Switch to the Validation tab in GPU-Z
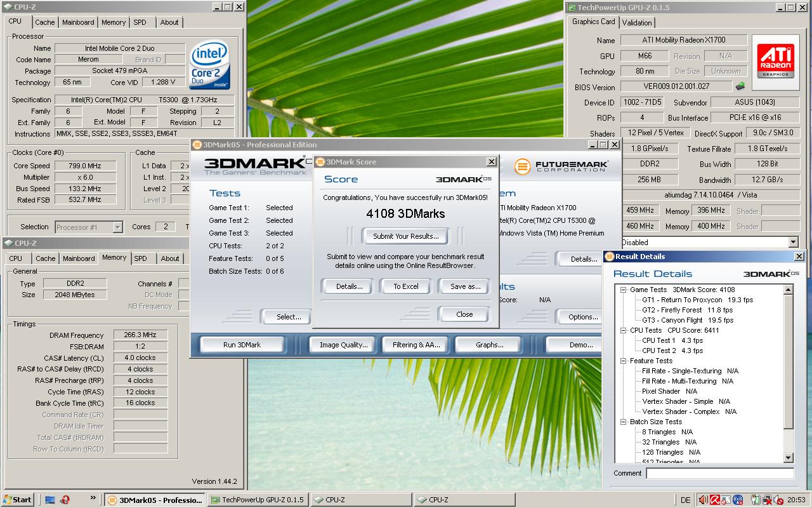 (637, 22)
